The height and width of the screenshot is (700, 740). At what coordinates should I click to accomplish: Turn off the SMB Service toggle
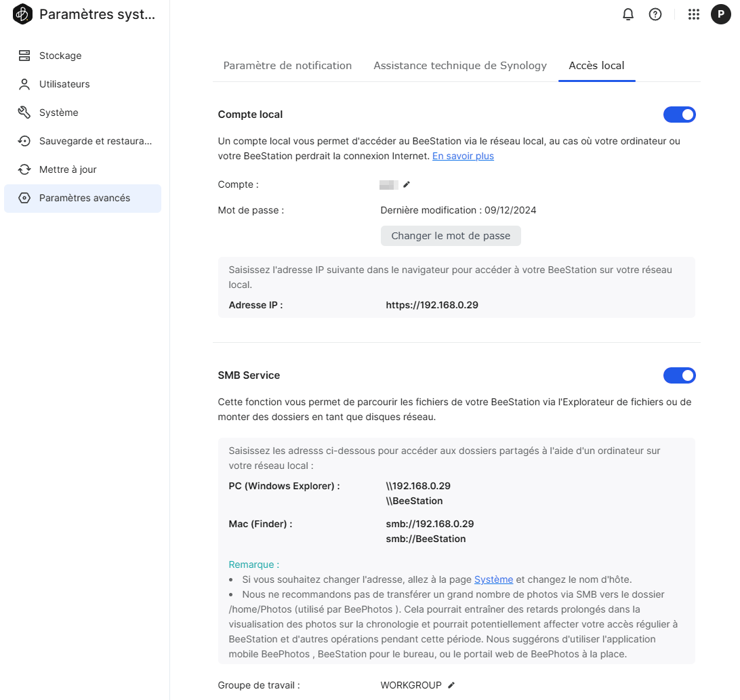[679, 375]
